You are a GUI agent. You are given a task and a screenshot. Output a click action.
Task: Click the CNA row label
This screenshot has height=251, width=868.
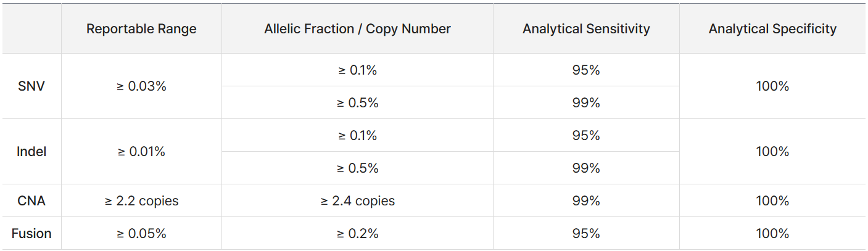[31, 201]
